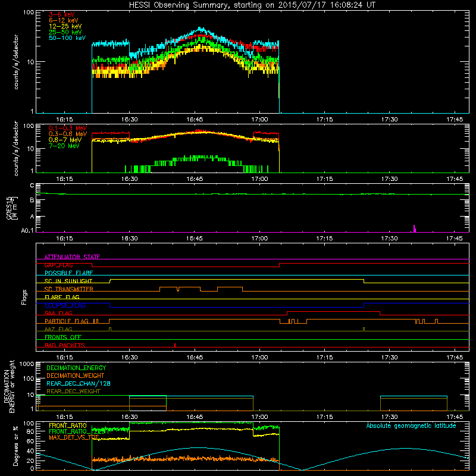This screenshot has width=476, height=476.
Task: Click the Absolute geomagnetic latitude label
Action: (411, 425)
